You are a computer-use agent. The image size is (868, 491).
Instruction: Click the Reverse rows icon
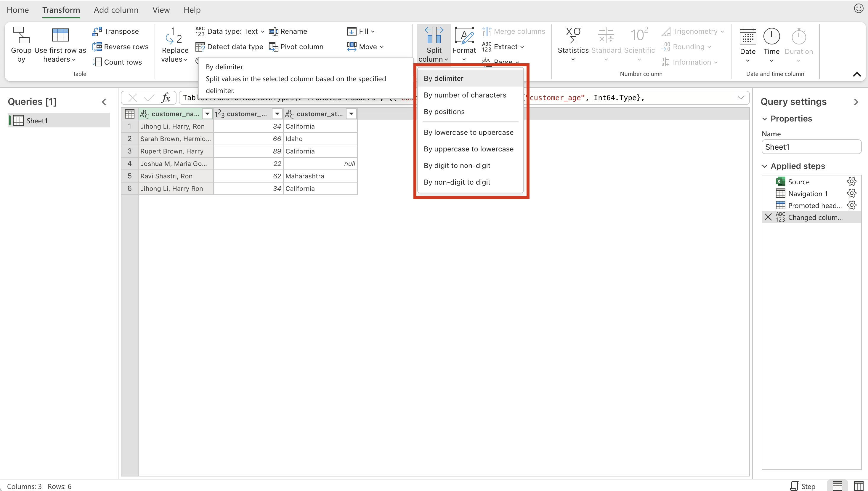(97, 47)
